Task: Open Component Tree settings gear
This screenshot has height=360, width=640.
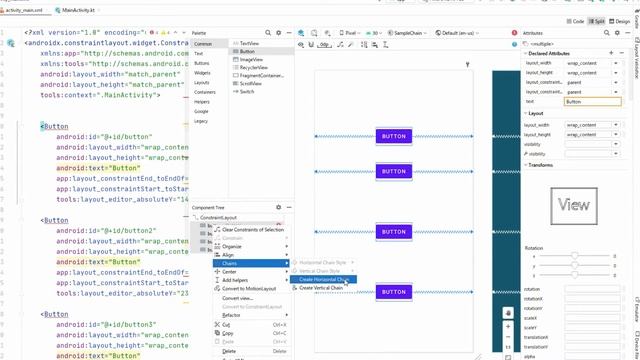Action: coord(278,207)
